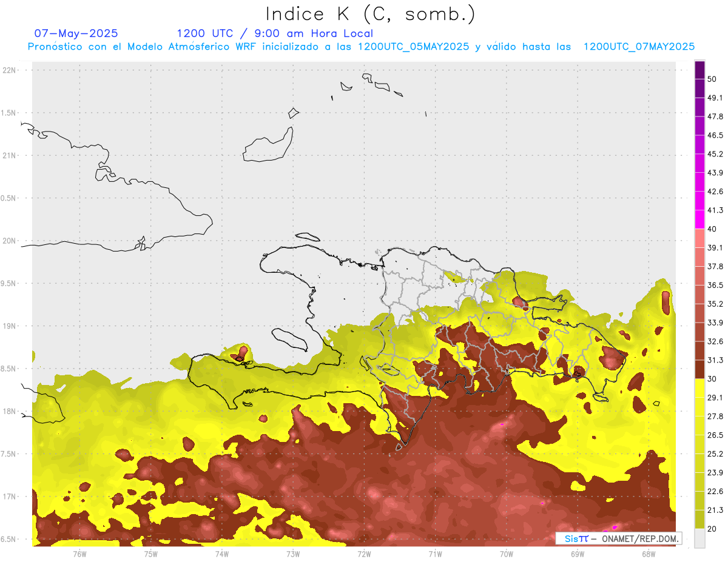Click the "Indice K (C, somb.)" title

pos(371,14)
